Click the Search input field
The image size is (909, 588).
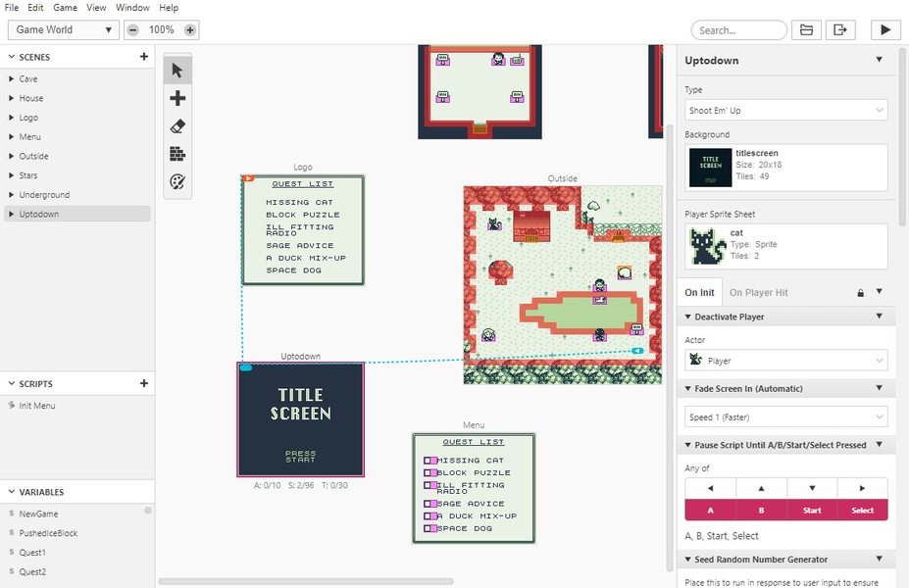738,30
